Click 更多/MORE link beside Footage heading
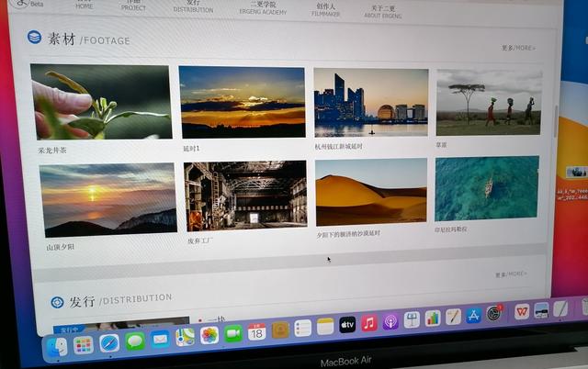Viewport: 588px width, 369px height. 518,48
